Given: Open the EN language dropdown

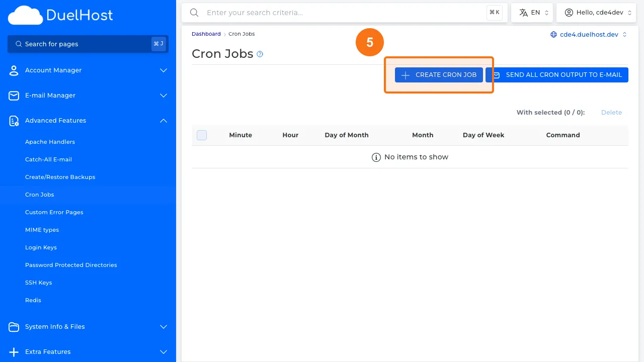Looking at the screenshot, I should click(x=532, y=12).
